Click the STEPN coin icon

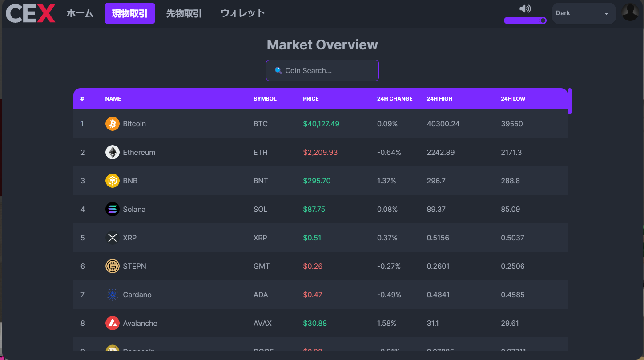tap(113, 266)
